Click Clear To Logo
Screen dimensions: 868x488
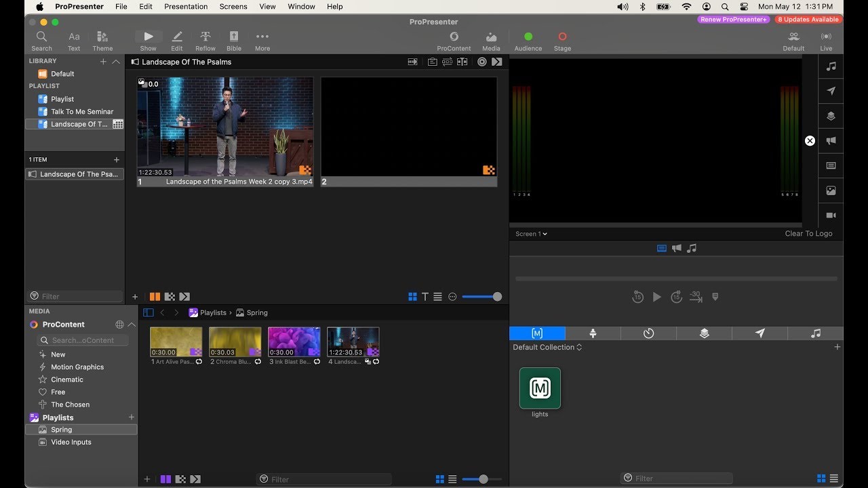click(x=808, y=234)
